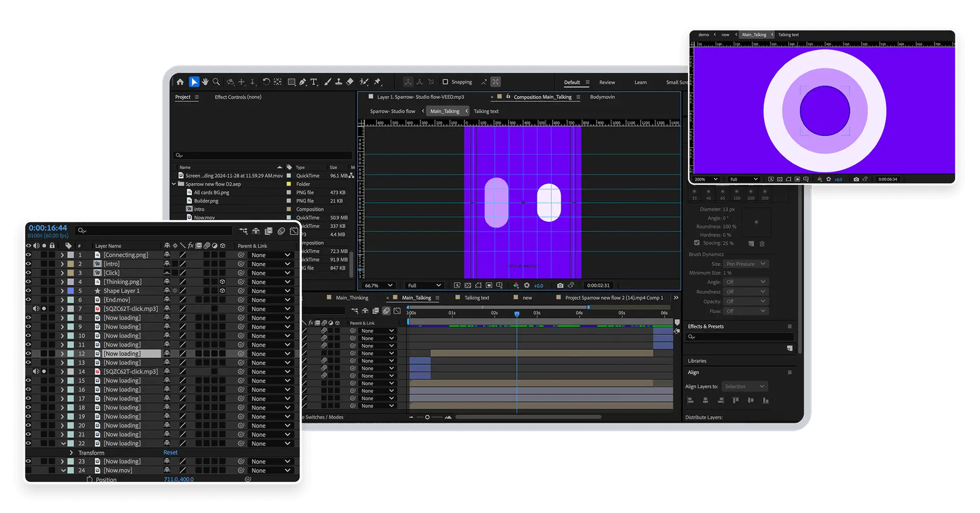
Task: Click the purple label color of Shape Layer 1
Action: pos(71,291)
